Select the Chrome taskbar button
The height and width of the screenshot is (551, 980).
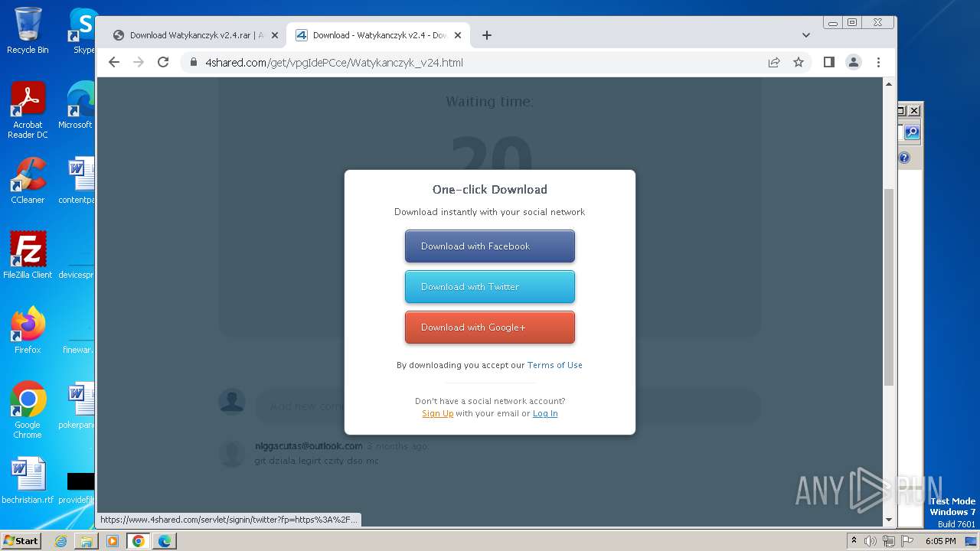[x=139, y=541]
